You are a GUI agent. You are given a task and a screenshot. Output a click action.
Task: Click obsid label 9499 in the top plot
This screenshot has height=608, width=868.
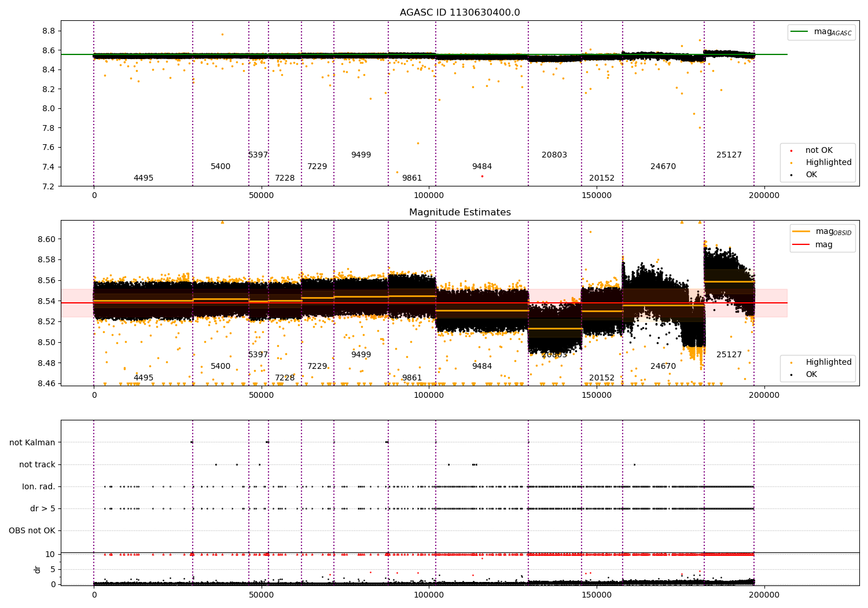tap(361, 155)
